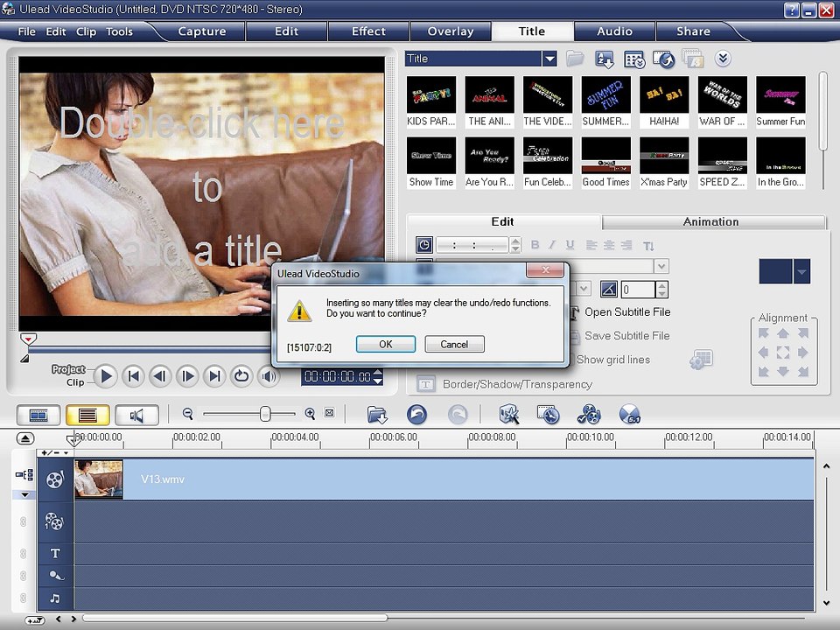Toggle Italic text formatting
This screenshot has width=840, height=630.
click(552, 245)
